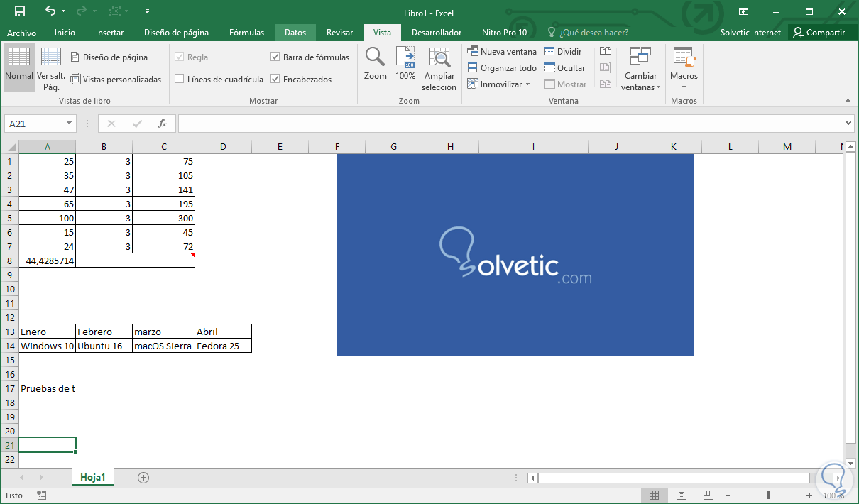Screen dimensions: 859x504
Task: Select Normal workbook view
Action: tap(19, 68)
